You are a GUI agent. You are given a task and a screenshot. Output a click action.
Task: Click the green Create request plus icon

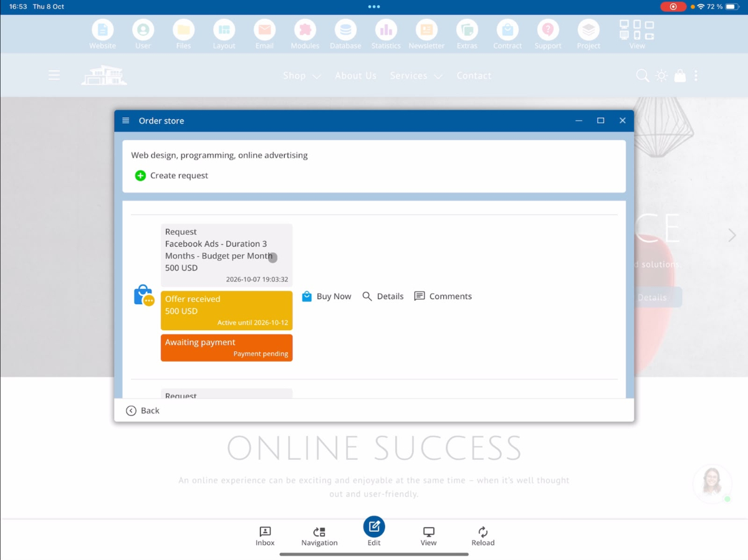[x=140, y=176]
